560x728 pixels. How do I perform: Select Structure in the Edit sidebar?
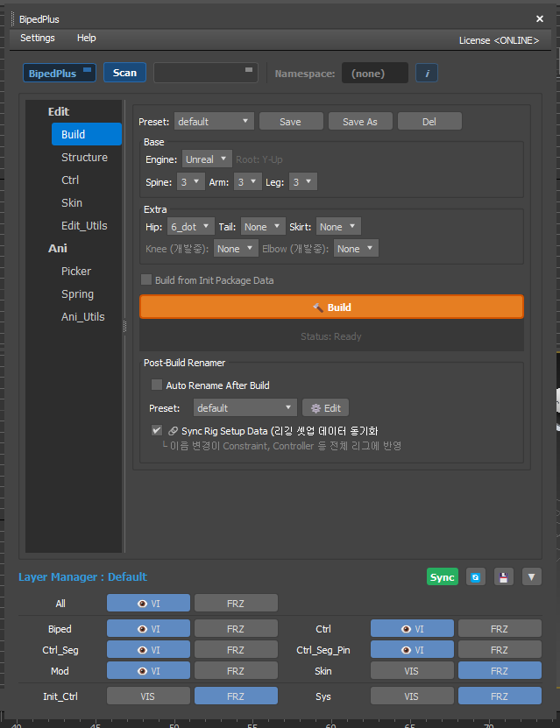84,158
